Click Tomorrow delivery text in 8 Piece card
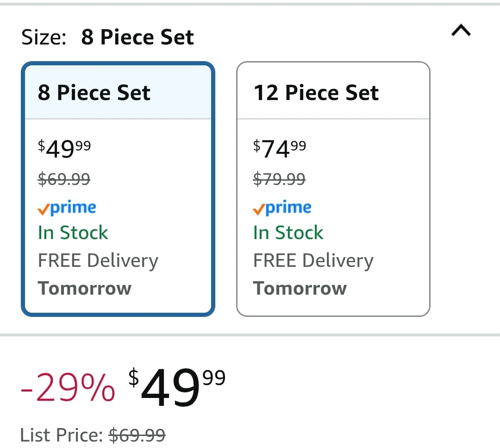 pos(85,289)
